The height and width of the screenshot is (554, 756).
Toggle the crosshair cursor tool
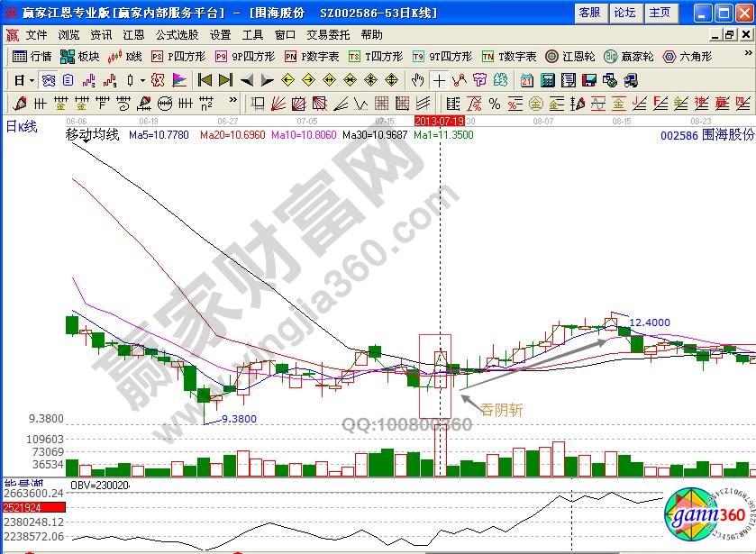(x=439, y=79)
